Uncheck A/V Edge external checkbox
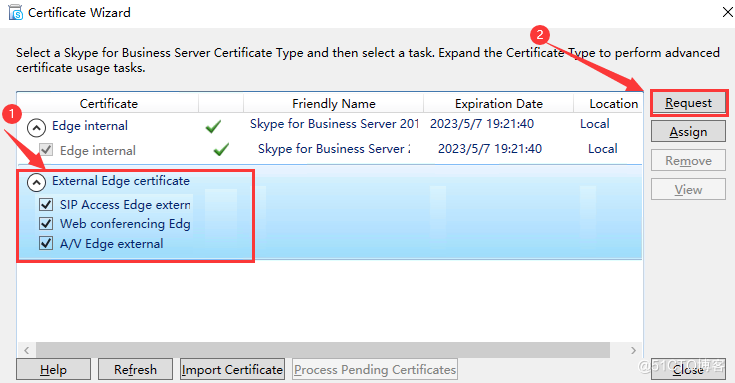 45,243
